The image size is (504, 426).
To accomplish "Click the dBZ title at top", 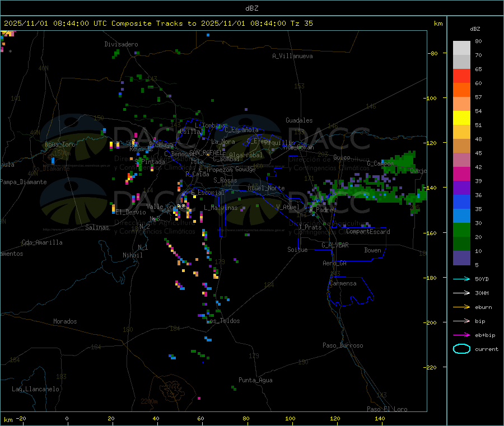I will (251, 8).
